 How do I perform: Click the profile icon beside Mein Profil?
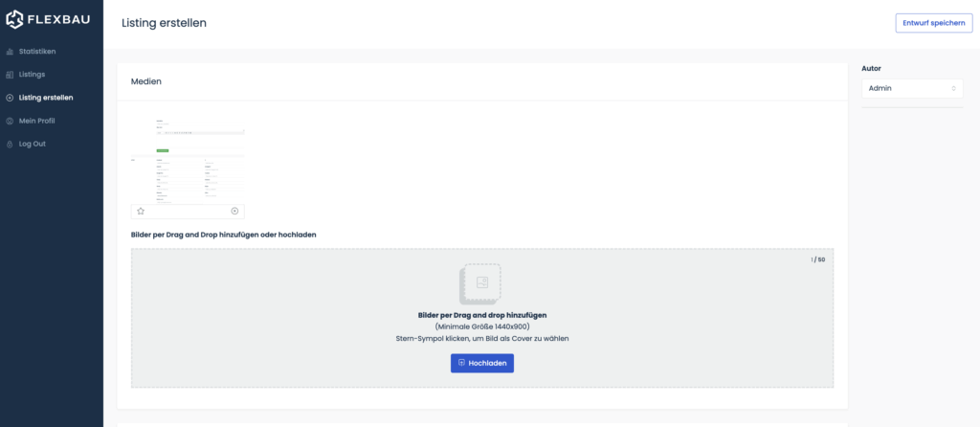click(10, 121)
